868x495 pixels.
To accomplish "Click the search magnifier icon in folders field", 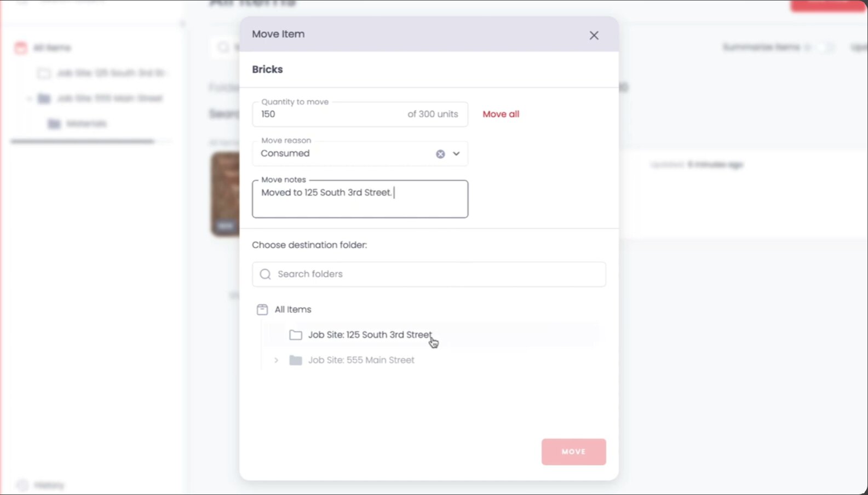I will 266,274.
